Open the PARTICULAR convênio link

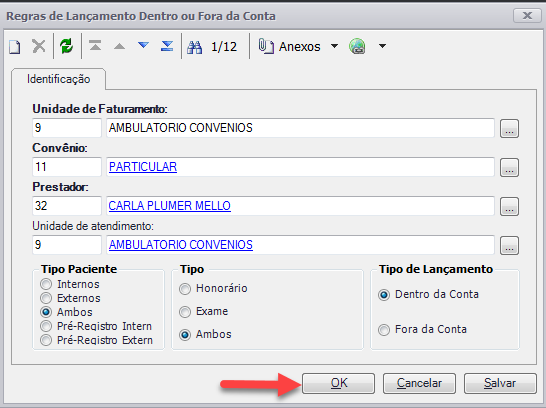point(143,167)
